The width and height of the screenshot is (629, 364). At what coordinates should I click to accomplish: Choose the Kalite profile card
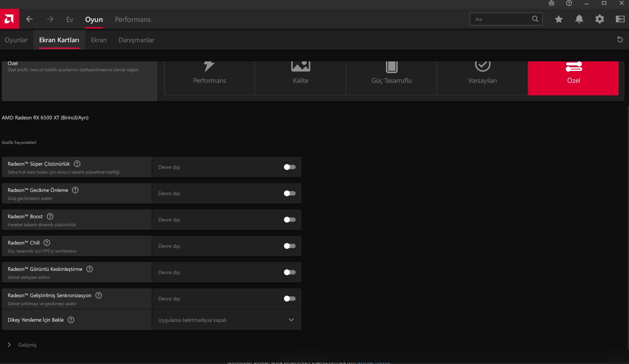click(x=300, y=78)
